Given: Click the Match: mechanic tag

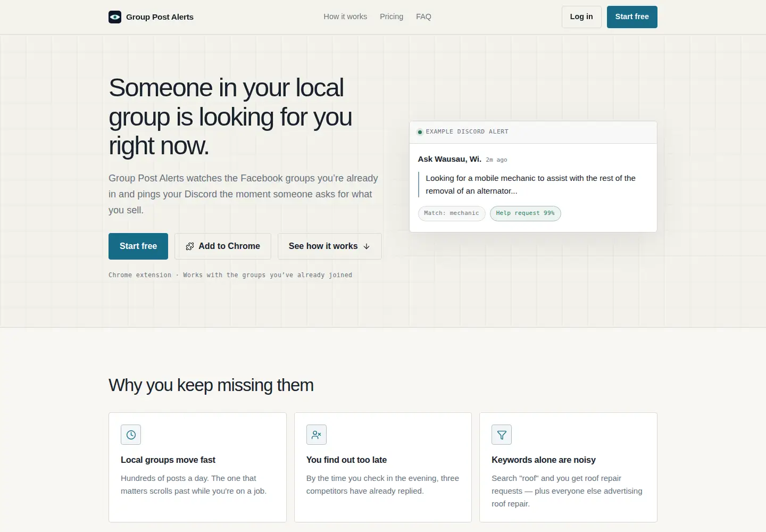Looking at the screenshot, I should [x=452, y=213].
